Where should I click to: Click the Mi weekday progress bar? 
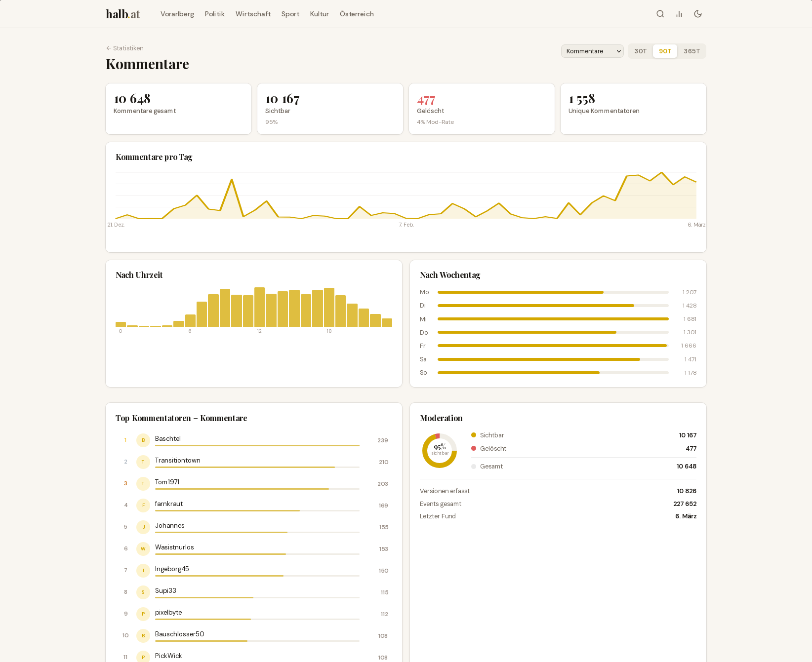tap(553, 319)
